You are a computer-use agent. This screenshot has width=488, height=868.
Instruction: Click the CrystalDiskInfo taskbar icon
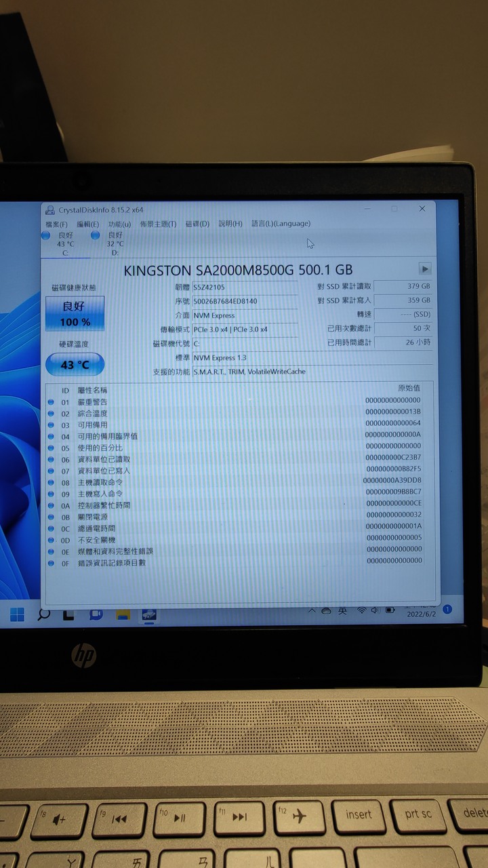tap(149, 614)
